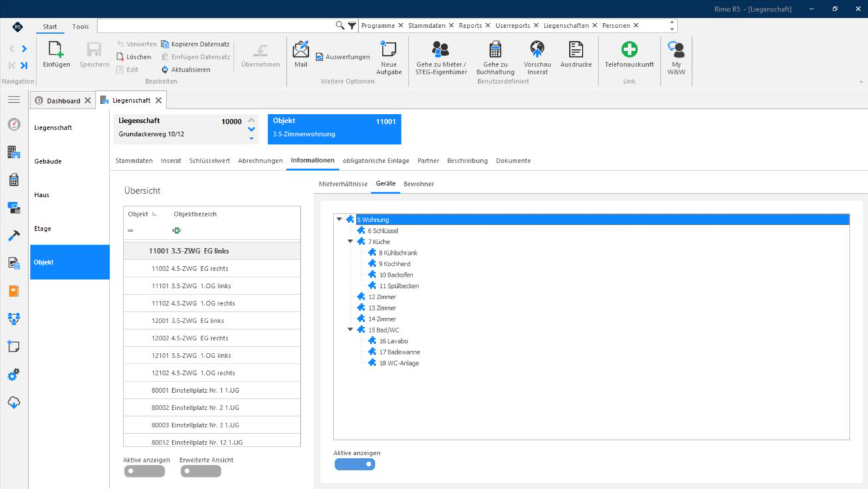Toggle Aktive anzeigen under the Geräte tree
The height and width of the screenshot is (489, 868).
click(354, 464)
